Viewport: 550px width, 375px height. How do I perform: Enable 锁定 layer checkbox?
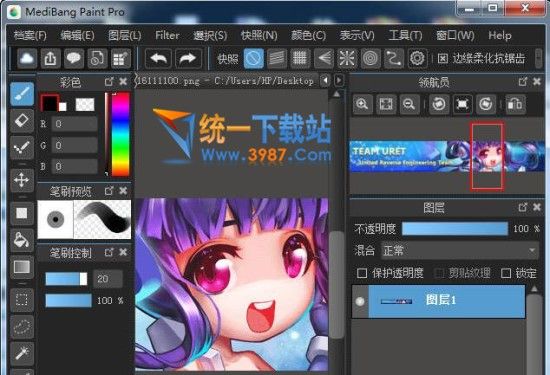[x=506, y=273]
